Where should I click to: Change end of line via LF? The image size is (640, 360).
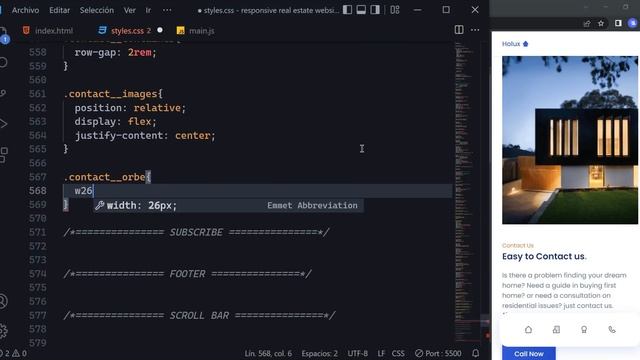pyautogui.click(x=381, y=353)
